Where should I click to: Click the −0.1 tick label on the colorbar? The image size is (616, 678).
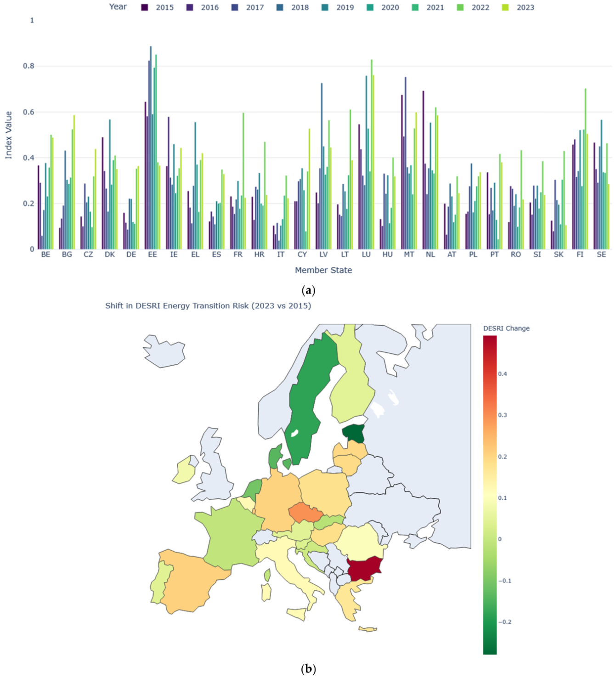505,581
